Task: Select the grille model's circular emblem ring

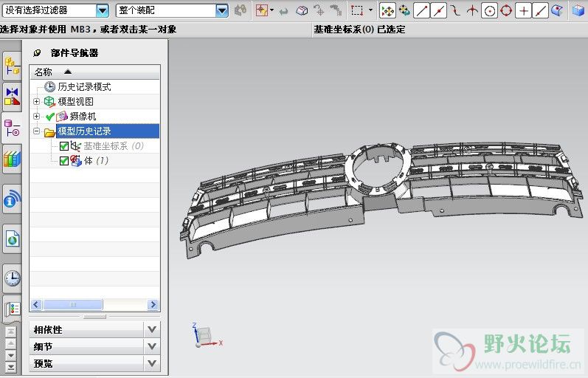Action: (378, 168)
